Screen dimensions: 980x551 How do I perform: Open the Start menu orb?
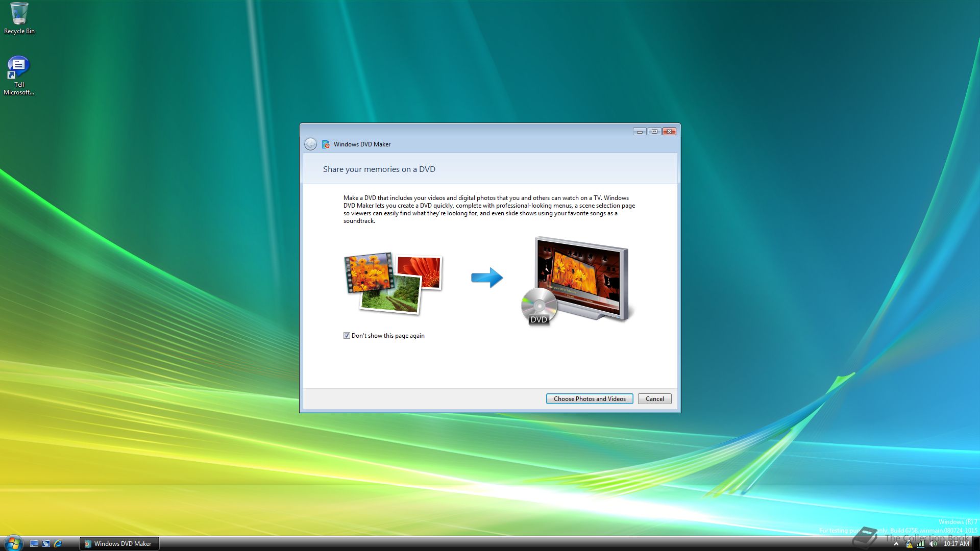click(x=13, y=543)
